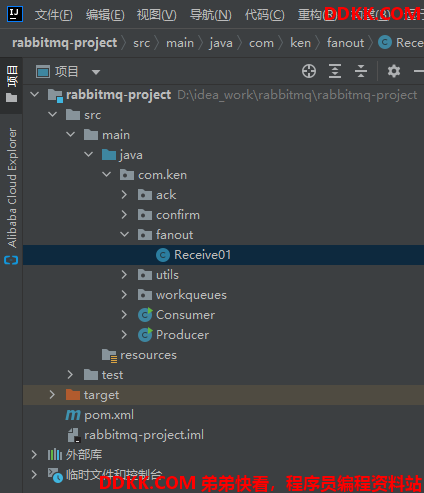Open the 导航(N) menu
Screen dimensions: 424x493
pos(210,15)
